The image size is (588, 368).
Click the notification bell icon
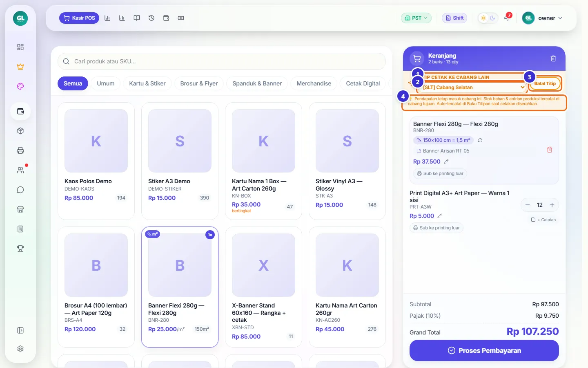(x=507, y=18)
